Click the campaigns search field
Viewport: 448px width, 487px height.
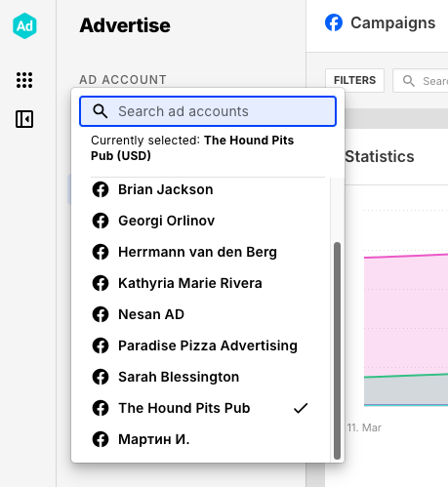(x=421, y=80)
